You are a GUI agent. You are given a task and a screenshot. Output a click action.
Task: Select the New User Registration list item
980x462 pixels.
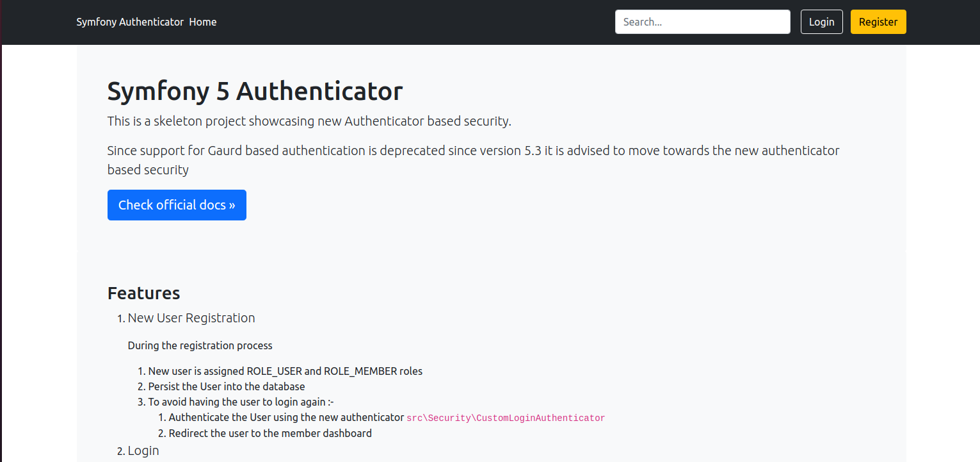pos(191,317)
